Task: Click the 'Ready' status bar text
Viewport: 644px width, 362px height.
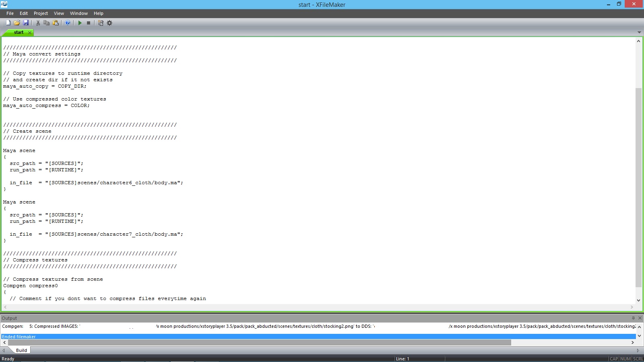Action: click(x=8, y=359)
